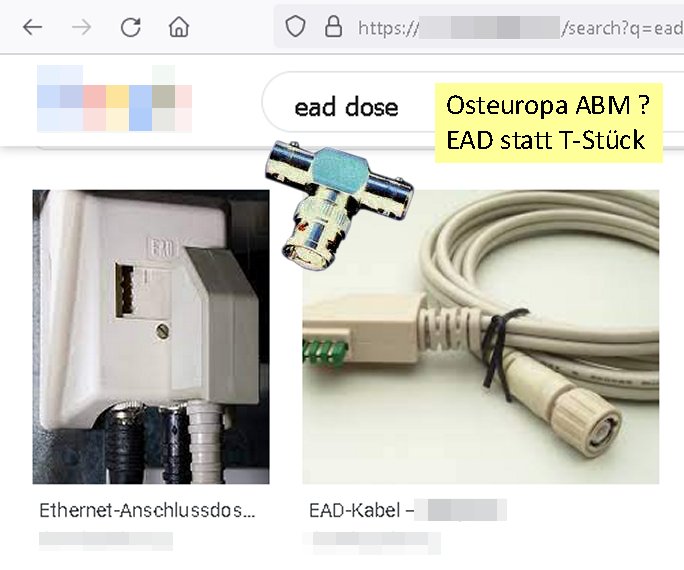The height and width of the screenshot is (570, 684).
Task: Go back to the previous page
Action: (x=33, y=27)
